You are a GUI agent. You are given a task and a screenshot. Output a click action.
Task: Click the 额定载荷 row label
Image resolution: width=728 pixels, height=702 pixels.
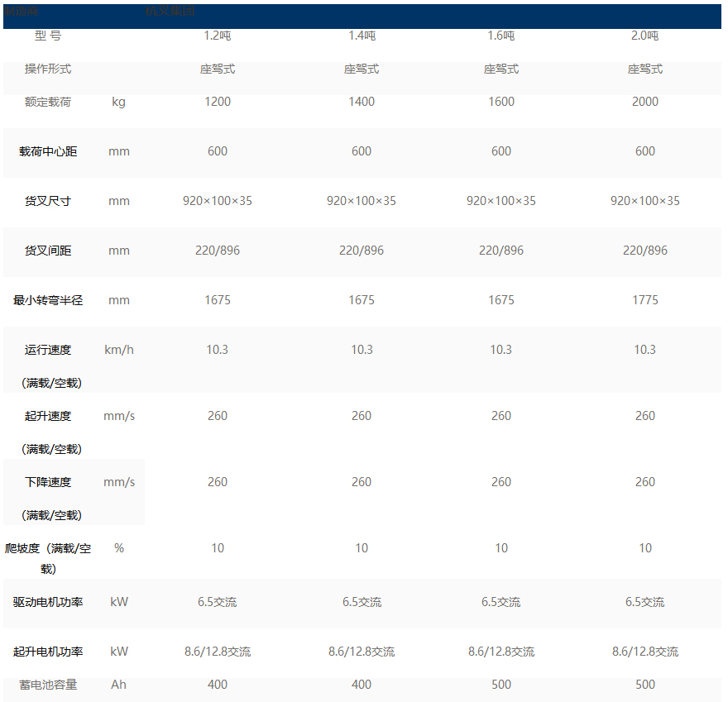pyautogui.click(x=48, y=102)
